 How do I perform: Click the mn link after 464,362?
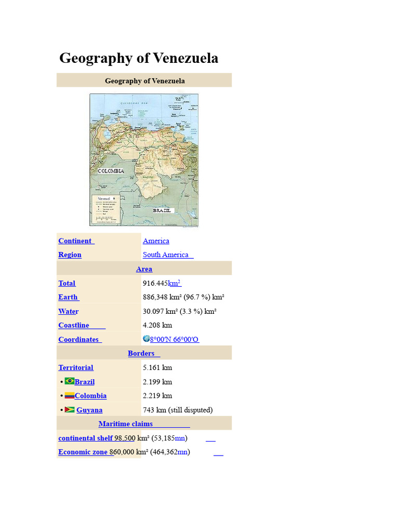pyautogui.click(x=182, y=453)
